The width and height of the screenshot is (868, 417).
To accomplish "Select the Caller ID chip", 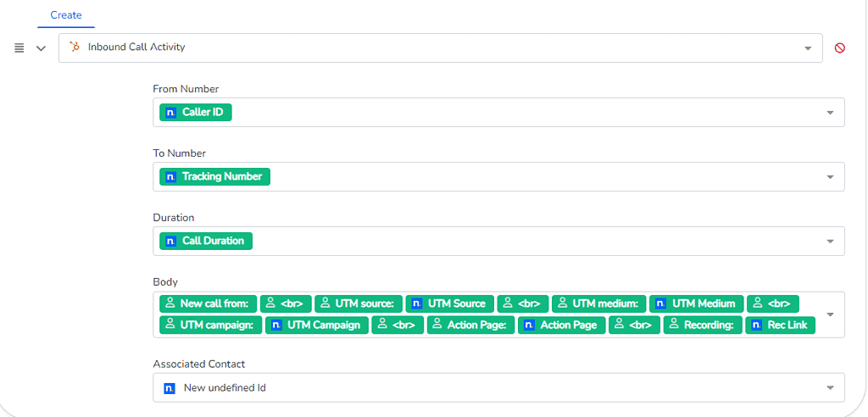I will coord(196,113).
